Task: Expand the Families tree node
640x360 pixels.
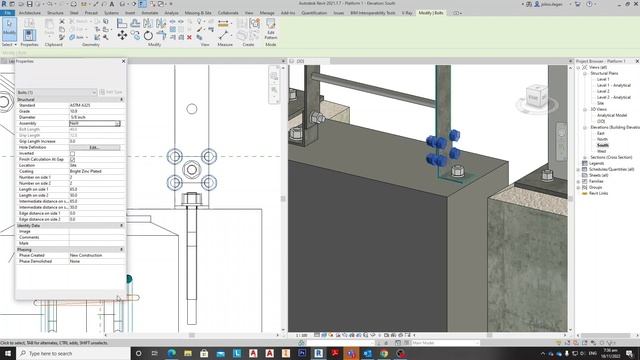Action: click(x=578, y=181)
